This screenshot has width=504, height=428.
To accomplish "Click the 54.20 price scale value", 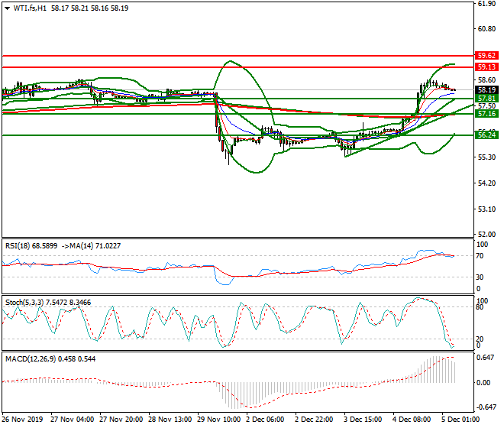I will tap(486, 183).
